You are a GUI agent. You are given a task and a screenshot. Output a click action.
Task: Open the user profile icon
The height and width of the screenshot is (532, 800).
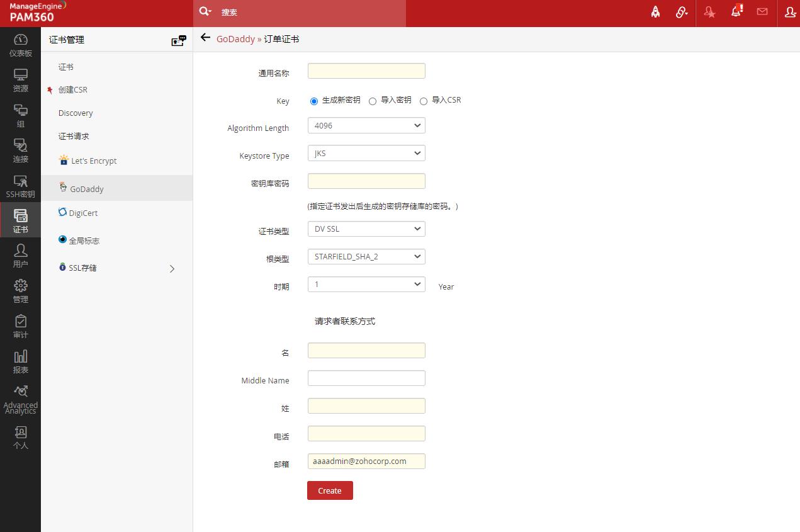pyautogui.click(x=790, y=12)
